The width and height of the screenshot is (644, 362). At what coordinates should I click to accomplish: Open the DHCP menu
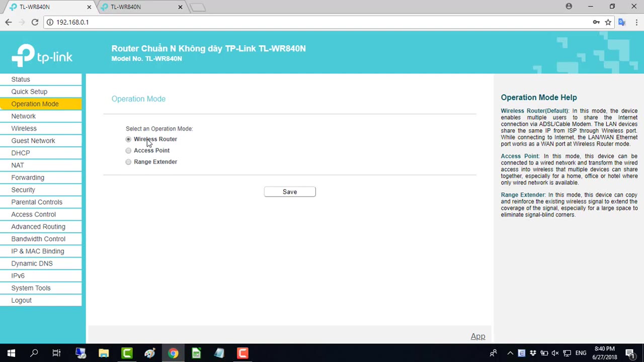pyautogui.click(x=41, y=153)
